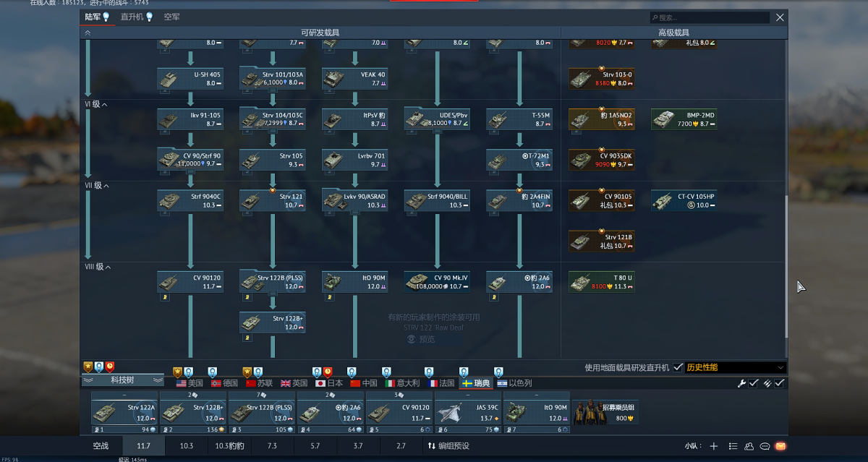Image resolution: width=868 pixels, height=462 pixels.
Task: Add a squad member with the plus icon
Action: (x=714, y=446)
